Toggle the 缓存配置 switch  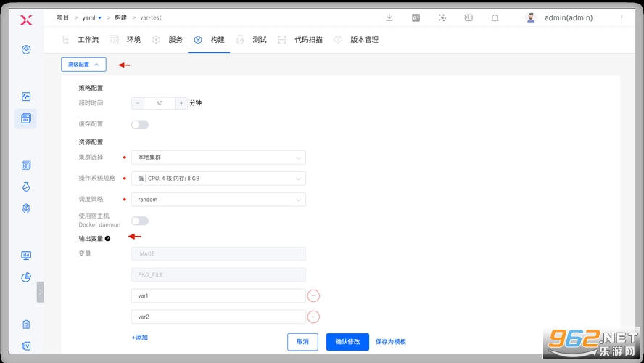pyautogui.click(x=140, y=125)
